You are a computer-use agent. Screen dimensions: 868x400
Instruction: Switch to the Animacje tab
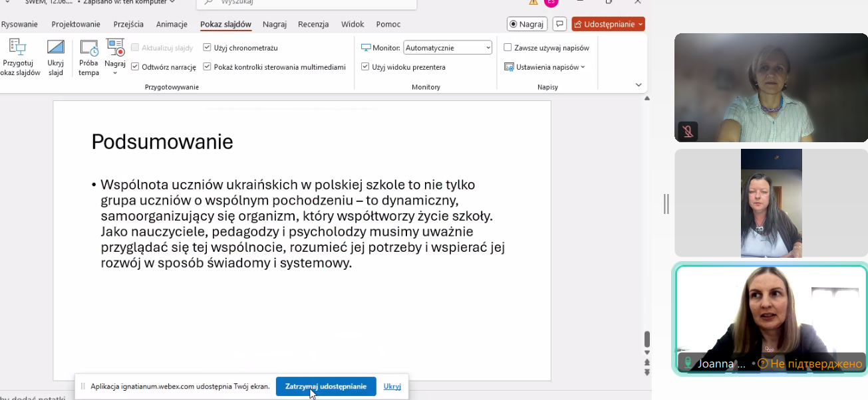pos(172,25)
